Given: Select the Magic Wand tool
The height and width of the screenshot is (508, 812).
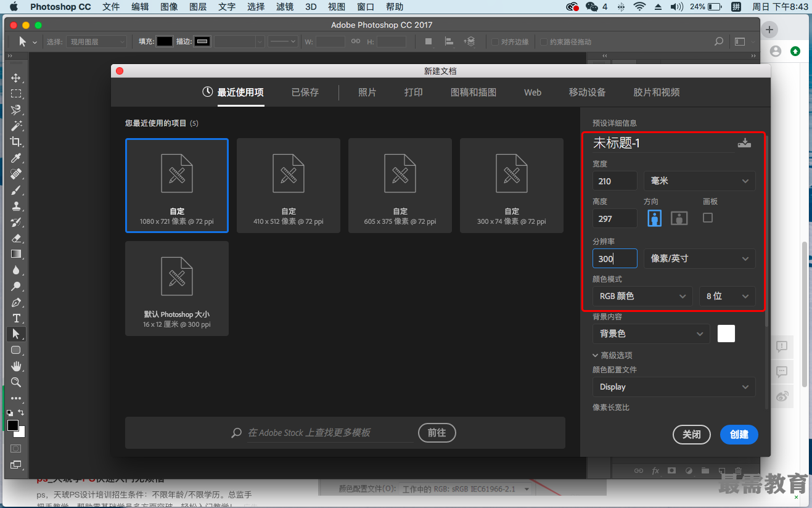Looking at the screenshot, I should 16,126.
